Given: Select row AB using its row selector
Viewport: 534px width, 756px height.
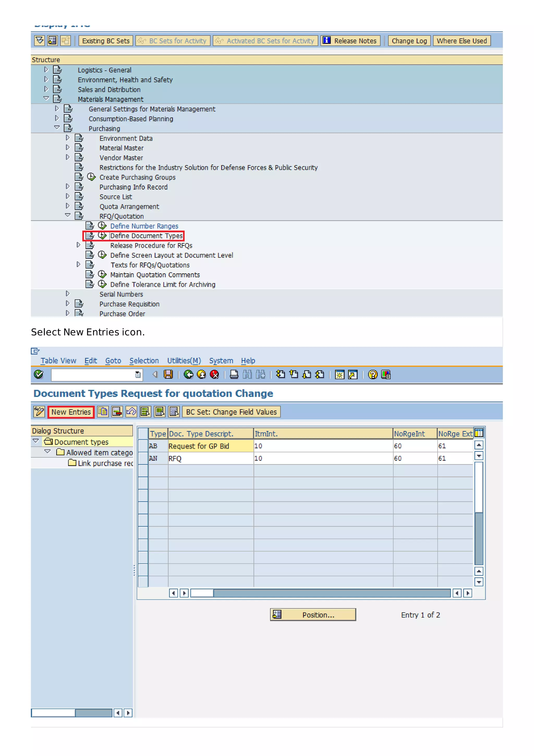Looking at the screenshot, I should tap(143, 446).
